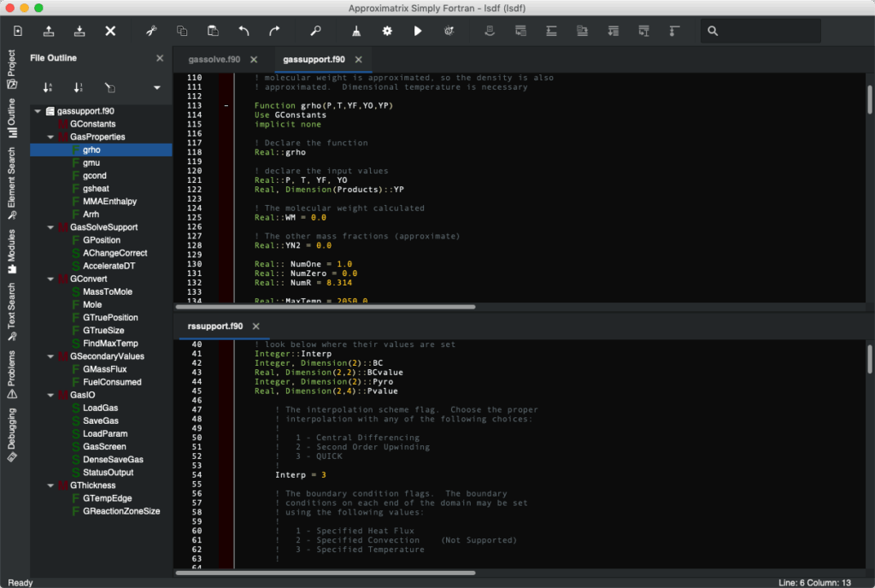Collapse the GConvert module node

(50, 279)
